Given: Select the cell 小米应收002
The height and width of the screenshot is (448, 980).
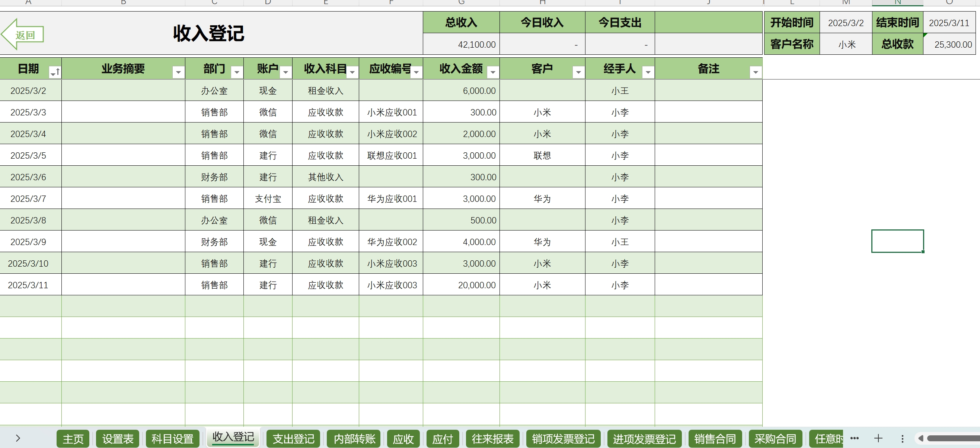Looking at the screenshot, I should tap(391, 134).
